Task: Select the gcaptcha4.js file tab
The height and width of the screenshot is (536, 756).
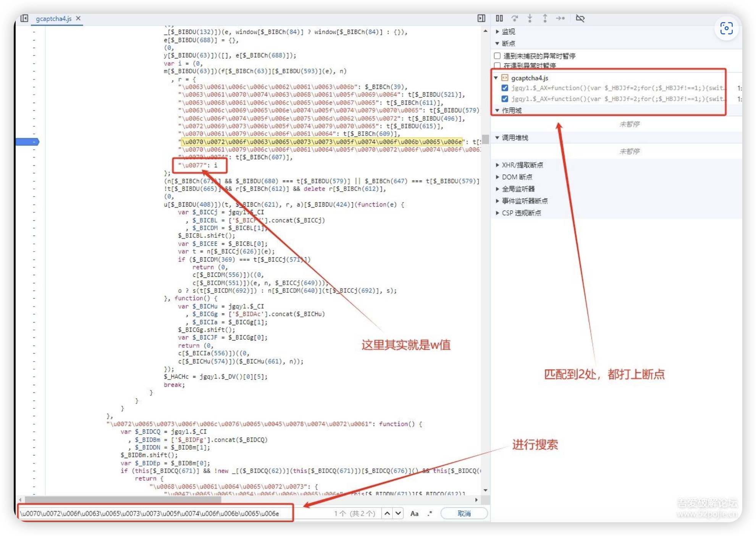Action: [53, 19]
